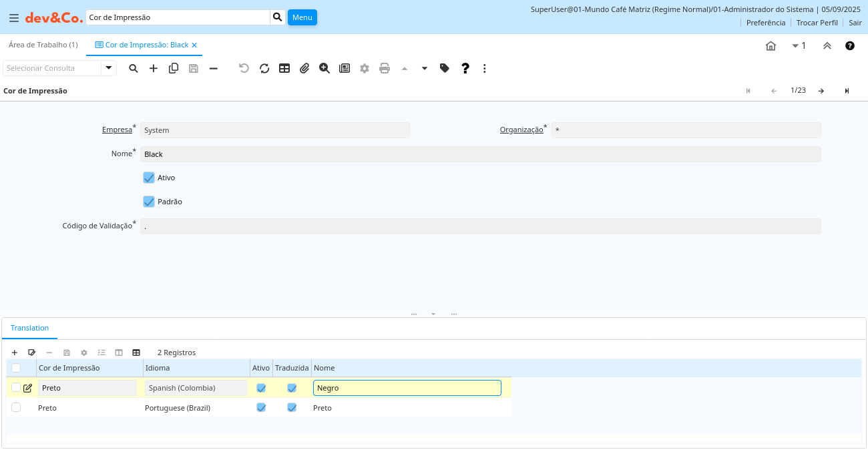Click the copy record icon
This screenshot has height=450, width=868.
click(x=174, y=68)
